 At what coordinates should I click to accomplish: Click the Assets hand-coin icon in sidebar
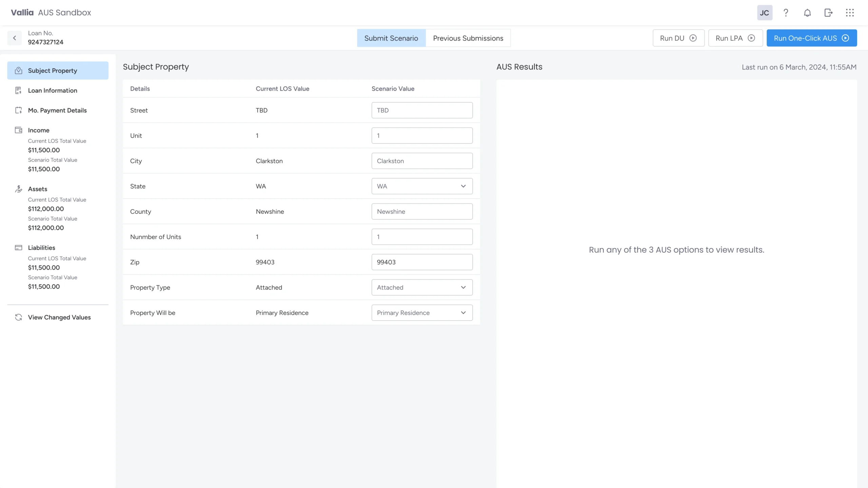(x=19, y=189)
